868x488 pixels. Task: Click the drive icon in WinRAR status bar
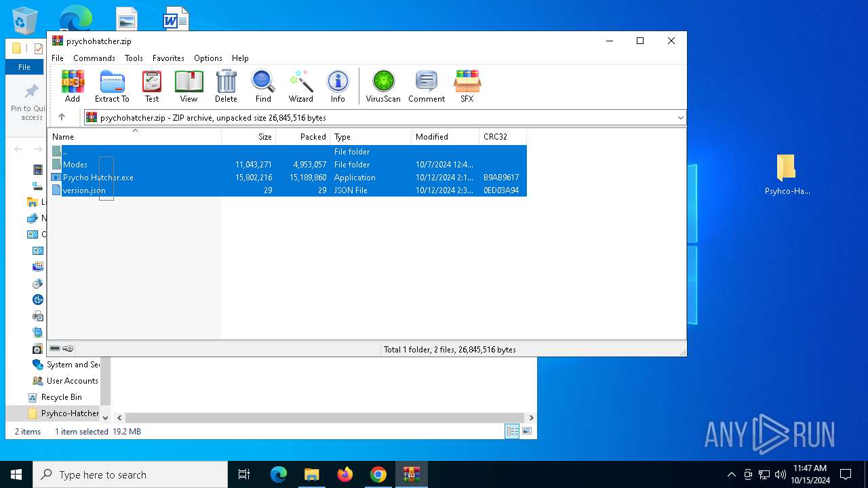tap(55, 348)
